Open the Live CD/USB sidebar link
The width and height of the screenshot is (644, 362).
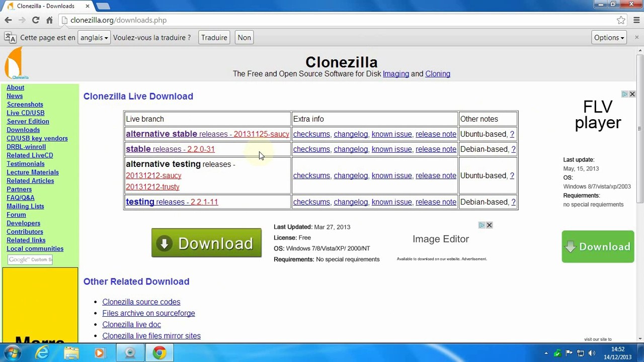point(25,113)
